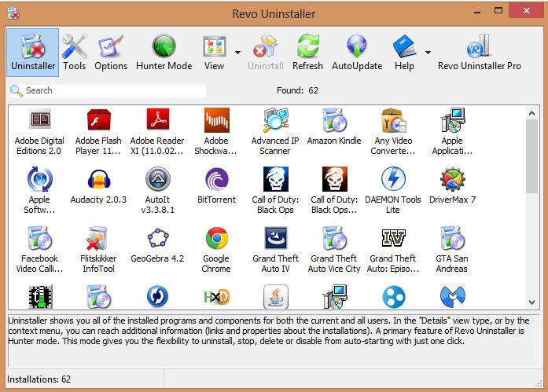Select the Uninstaller toolbar button
Viewport: 548px width, 392px height.
32,52
